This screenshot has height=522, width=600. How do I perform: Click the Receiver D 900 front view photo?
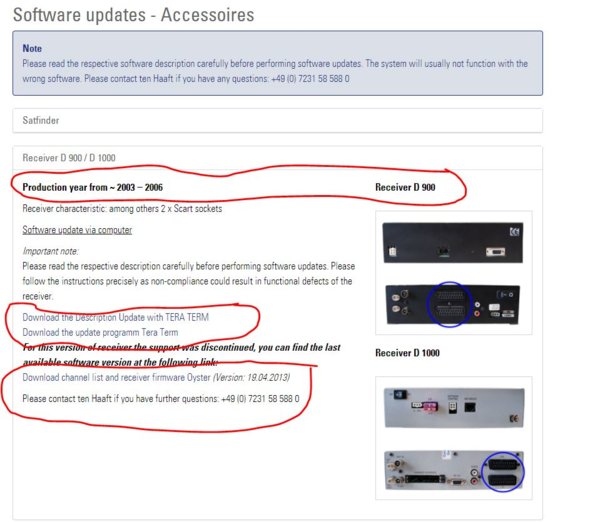pos(453,243)
